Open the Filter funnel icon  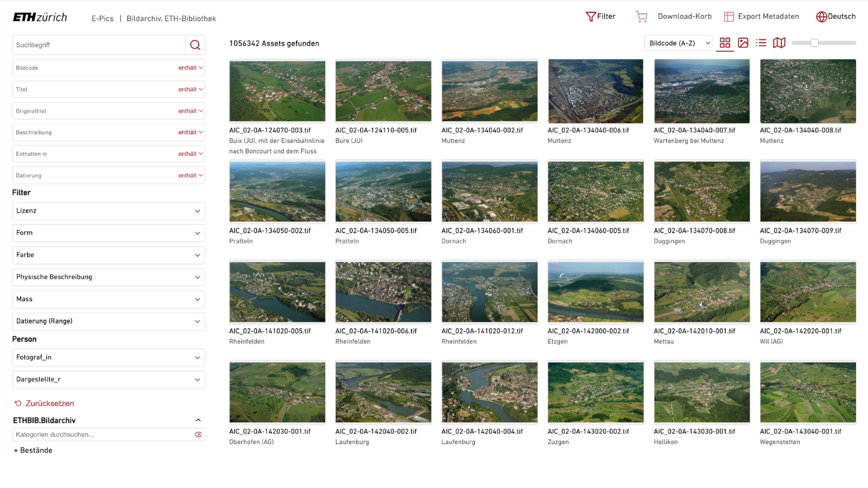click(591, 17)
